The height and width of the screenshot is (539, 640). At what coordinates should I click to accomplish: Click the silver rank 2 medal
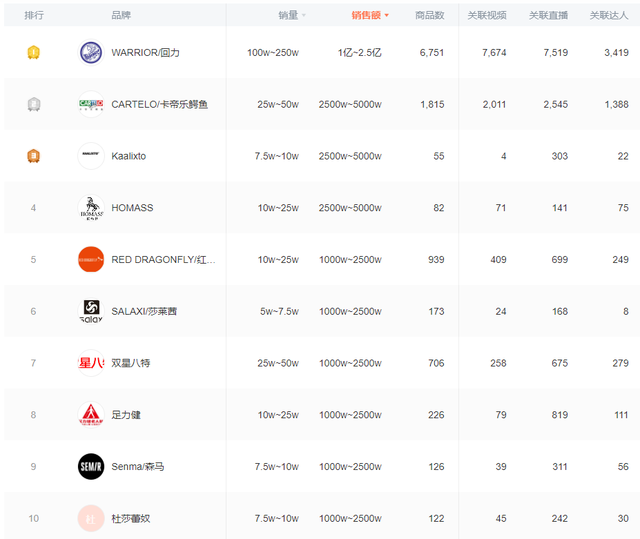[33, 104]
